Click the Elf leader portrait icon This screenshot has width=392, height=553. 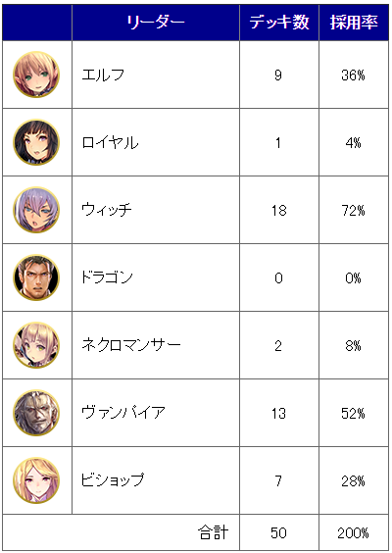tap(36, 75)
